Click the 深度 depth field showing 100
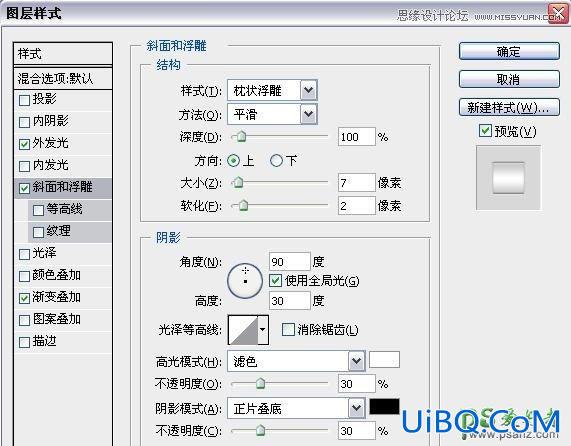The image size is (571, 446). tap(356, 137)
